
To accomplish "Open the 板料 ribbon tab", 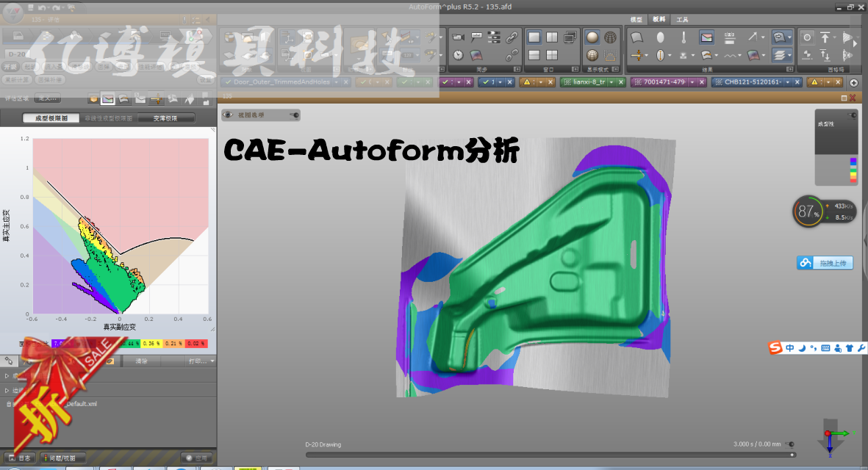I will (x=659, y=19).
